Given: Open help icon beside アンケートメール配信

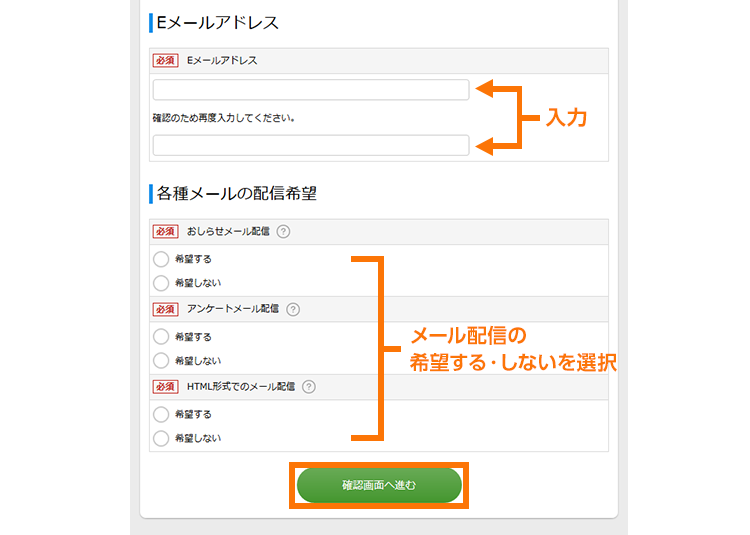Looking at the screenshot, I should [x=293, y=309].
